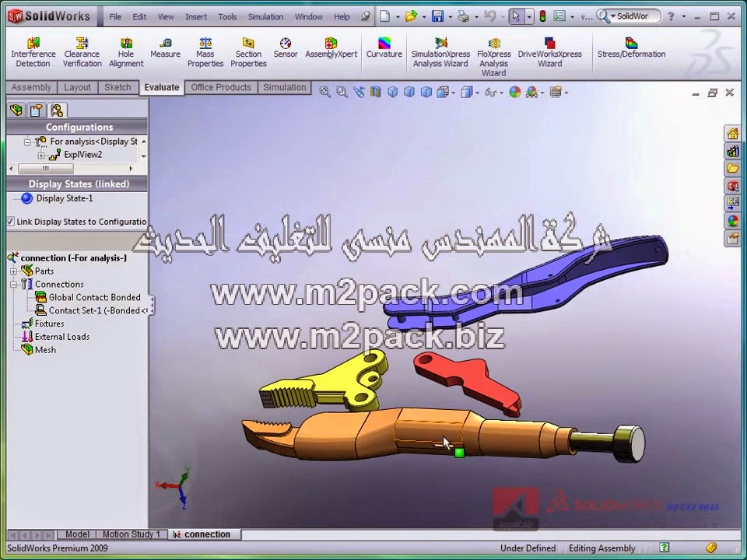Open SolidWorks Resources home icon in task pane
Screen dimensions: 747x560
tap(733, 134)
